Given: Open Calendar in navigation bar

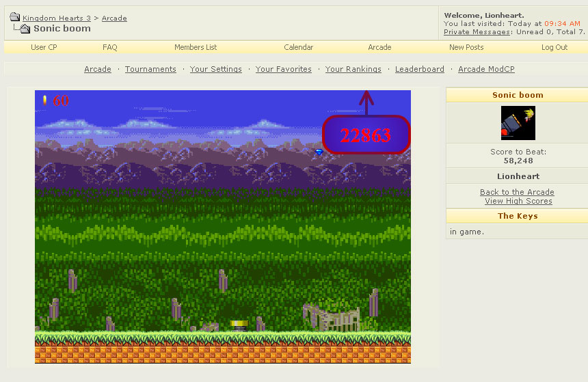Looking at the screenshot, I should pos(299,47).
